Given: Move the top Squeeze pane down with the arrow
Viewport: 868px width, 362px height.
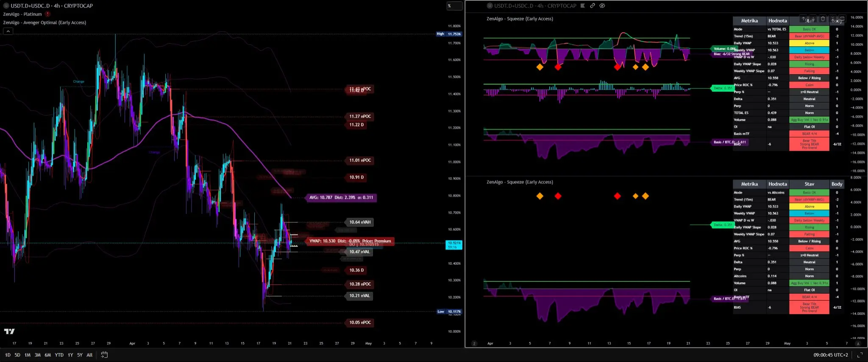Looking at the screenshot, I should (x=813, y=19).
